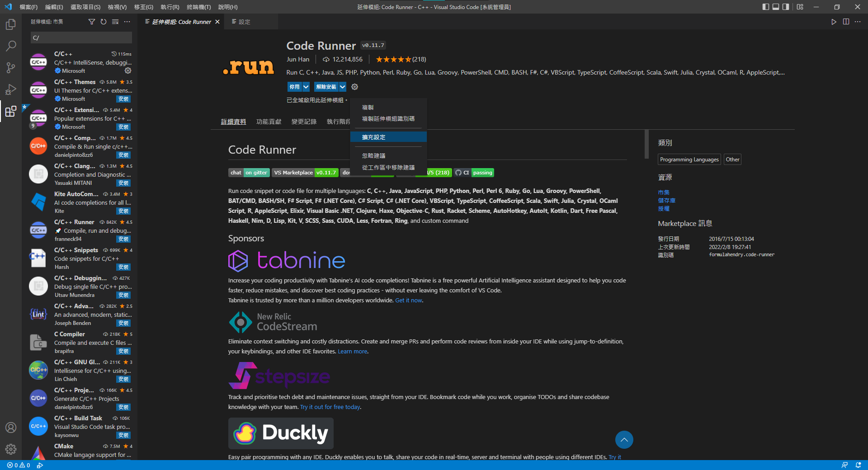Image resolution: width=868 pixels, height=470 pixels.
Task: Open the feedback icon in status bar
Action: tap(844, 465)
